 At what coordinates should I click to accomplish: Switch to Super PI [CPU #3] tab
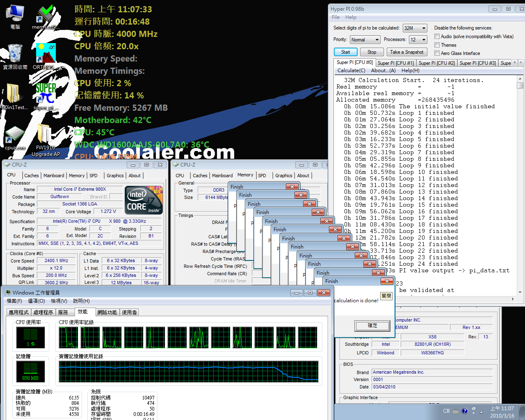point(478,63)
